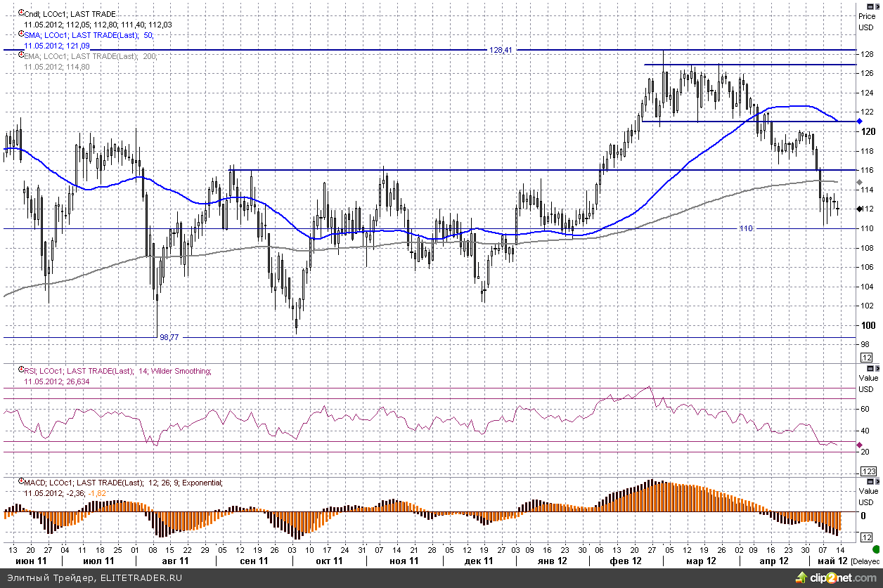Click the price axis precision box .12
The height and width of the screenshot is (588, 883).
coord(868,358)
